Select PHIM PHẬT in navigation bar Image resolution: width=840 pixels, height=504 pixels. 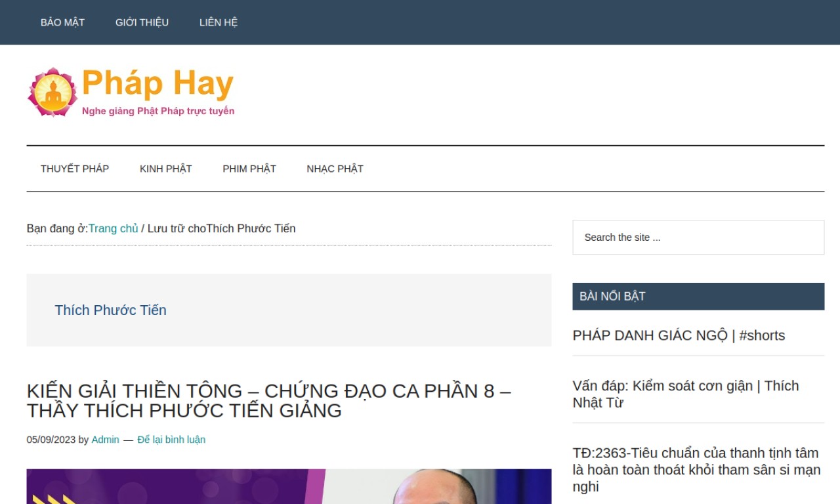coord(249,169)
